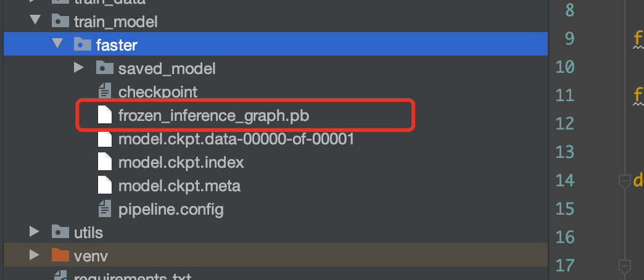
Task: Click the saved_model folder icon
Action: (104, 67)
